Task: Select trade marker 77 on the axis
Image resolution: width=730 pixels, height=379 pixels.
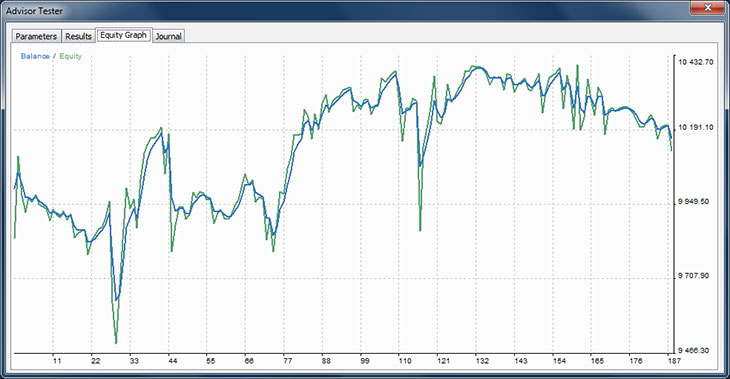Action: 287,361
